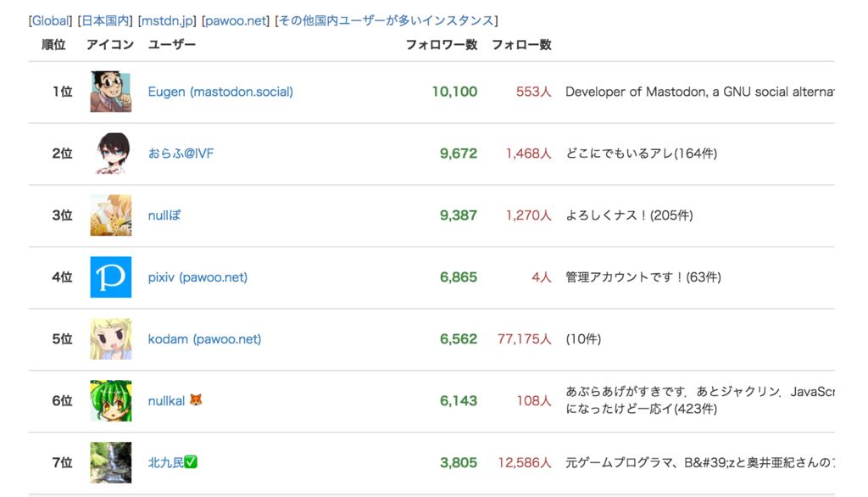Viewport: 868px width, 497px height.
Task: Click the fox emoji beside nullkal
Action: tap(196, 399)
